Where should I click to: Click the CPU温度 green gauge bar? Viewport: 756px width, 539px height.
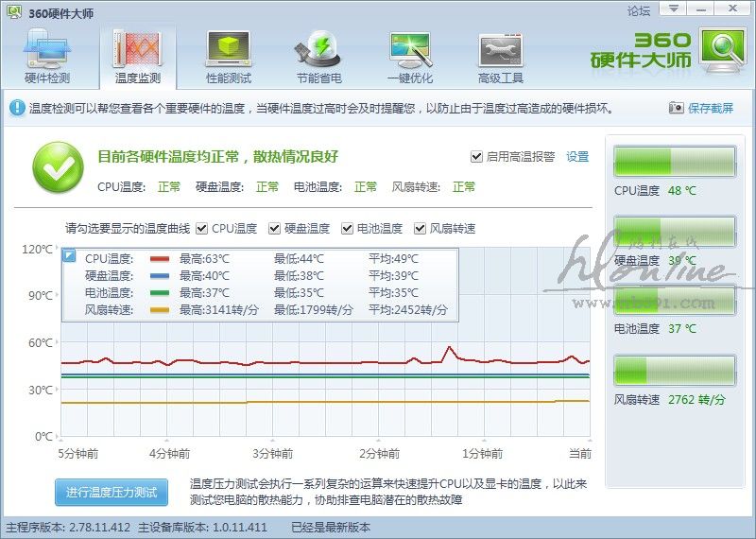coord(674,162)
